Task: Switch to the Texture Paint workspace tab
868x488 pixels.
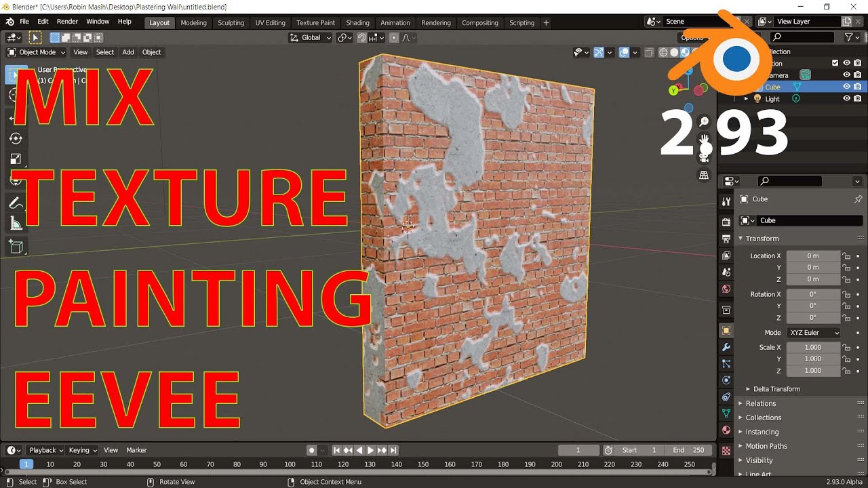Action: click(316, 22)
